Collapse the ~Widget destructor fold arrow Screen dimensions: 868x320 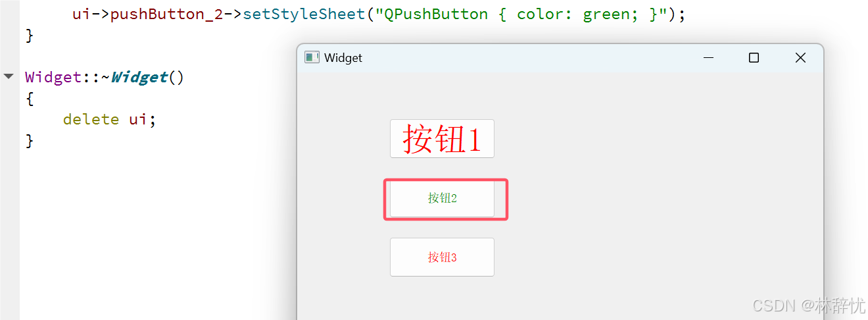[x=9, y=76]
